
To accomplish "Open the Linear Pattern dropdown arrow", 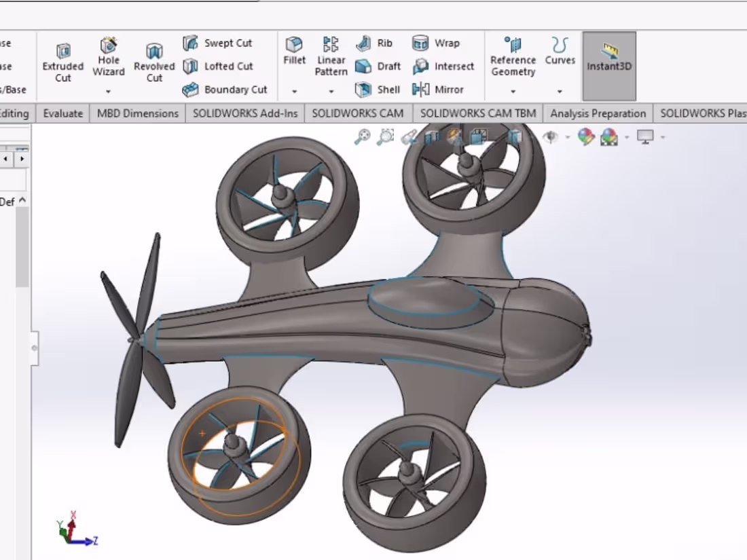I will coord(331,92).
